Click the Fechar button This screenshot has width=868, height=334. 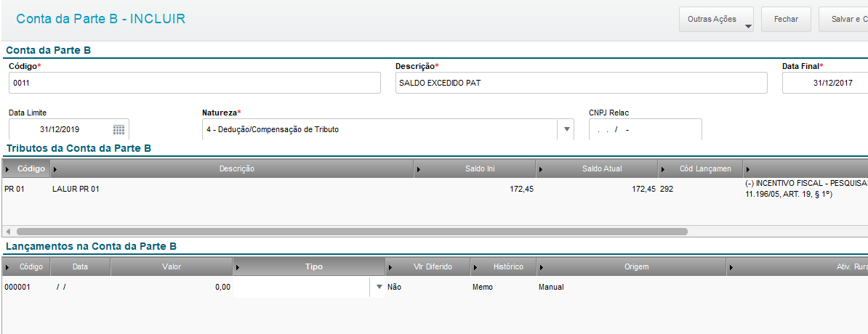(786, 20)
